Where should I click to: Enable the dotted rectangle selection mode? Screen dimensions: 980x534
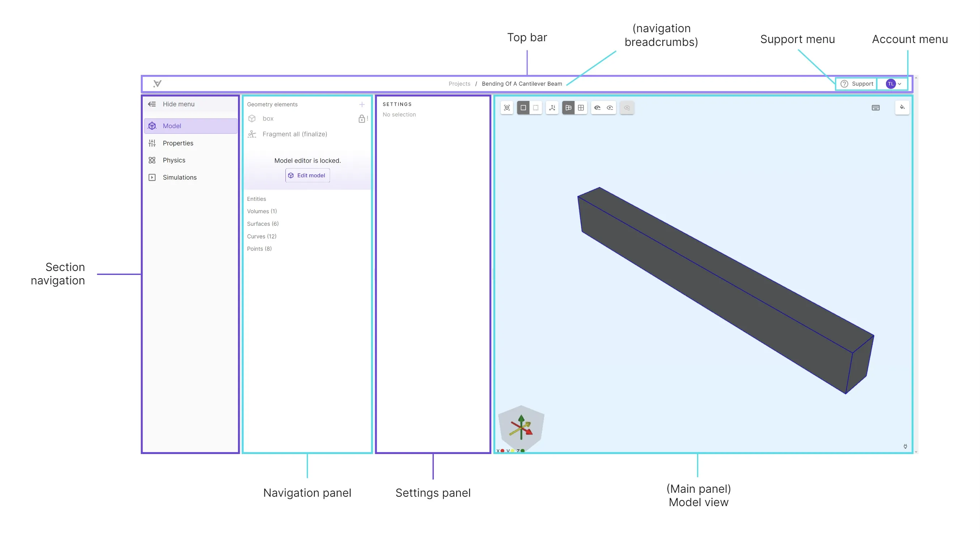[x=536, y=108]
